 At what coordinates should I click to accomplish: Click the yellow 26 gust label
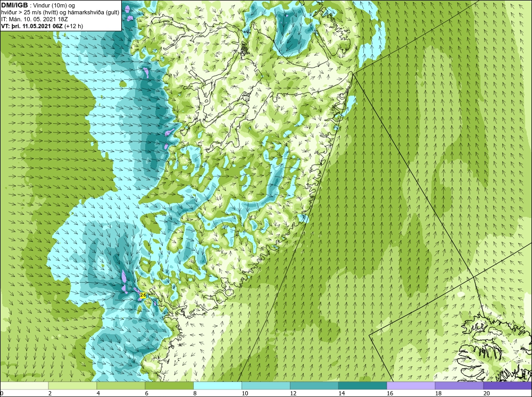click(x=143, y=295)
